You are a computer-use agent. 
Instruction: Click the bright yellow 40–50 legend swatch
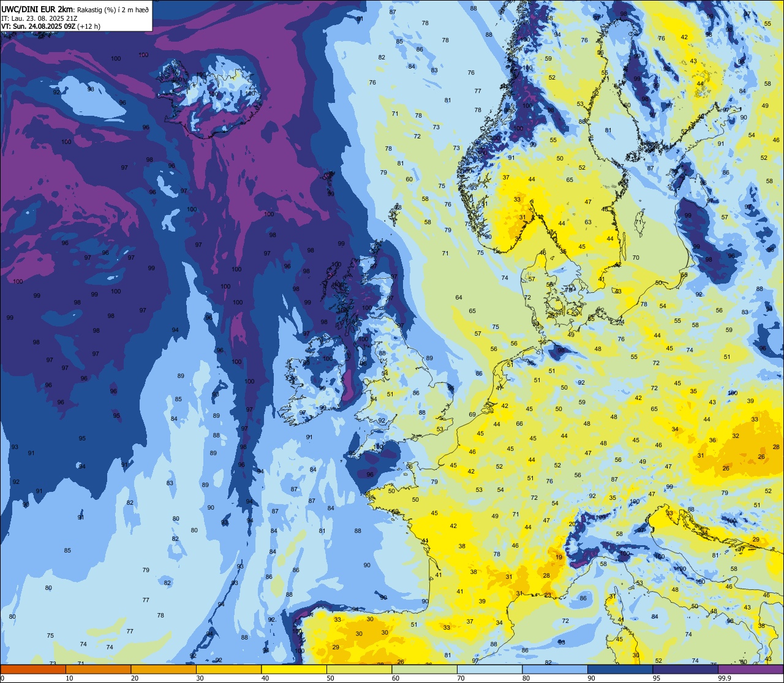294,670
